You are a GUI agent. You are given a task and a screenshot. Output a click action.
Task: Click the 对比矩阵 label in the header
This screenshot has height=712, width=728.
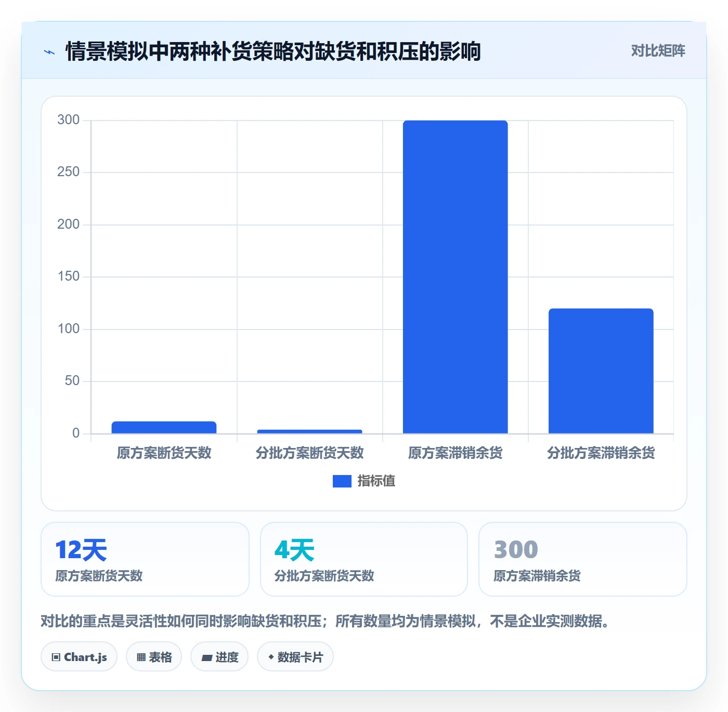pos(658,50)
